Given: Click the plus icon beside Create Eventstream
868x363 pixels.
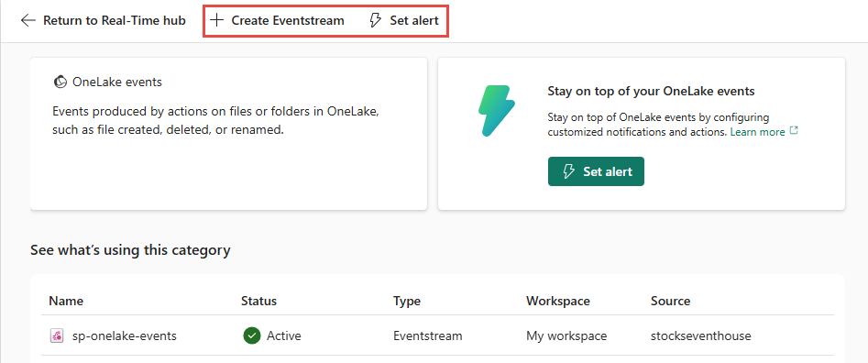Looking at the screenshot, I should (217, 20).
